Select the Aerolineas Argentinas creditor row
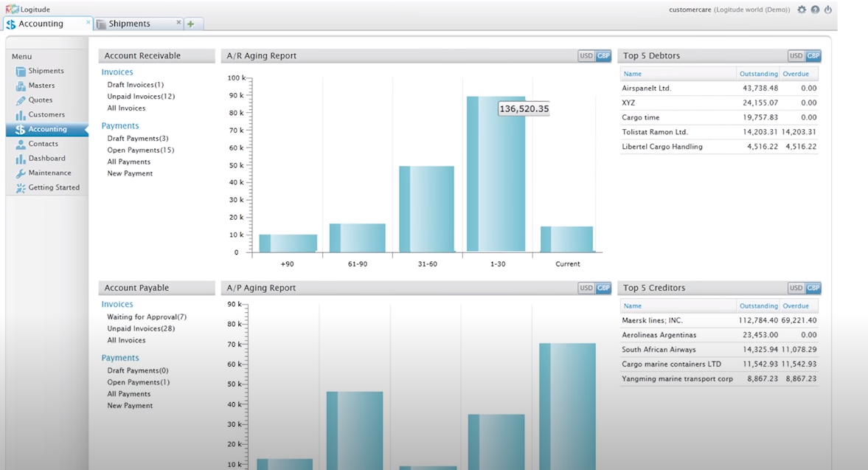The image size is (868, 470). point(719,335)
